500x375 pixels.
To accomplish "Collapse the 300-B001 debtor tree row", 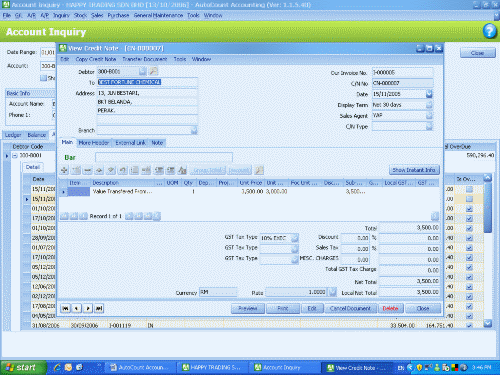I will (15, 155).
